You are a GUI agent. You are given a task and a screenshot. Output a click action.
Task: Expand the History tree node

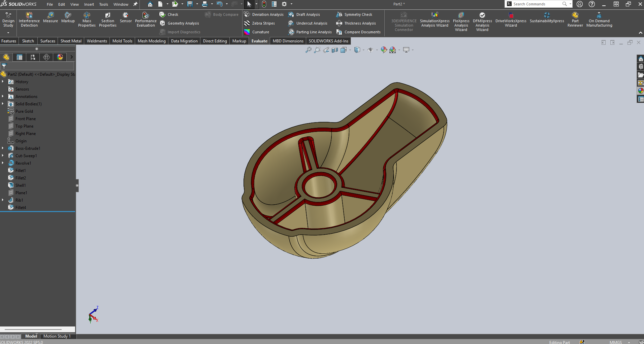coord(3,81)
